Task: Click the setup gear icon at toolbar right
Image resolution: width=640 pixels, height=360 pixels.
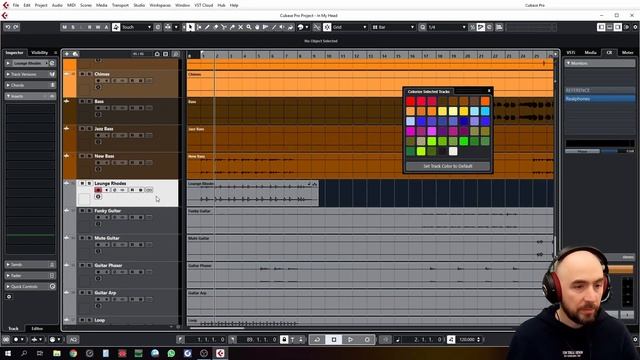Action: (x=635, y=27)
